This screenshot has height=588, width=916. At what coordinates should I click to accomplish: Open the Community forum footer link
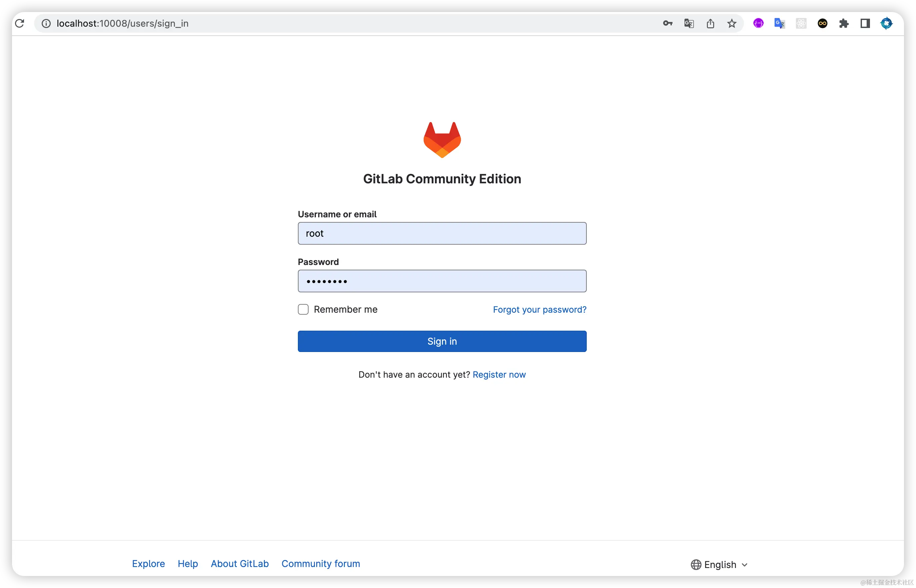[x=321, y=564]
